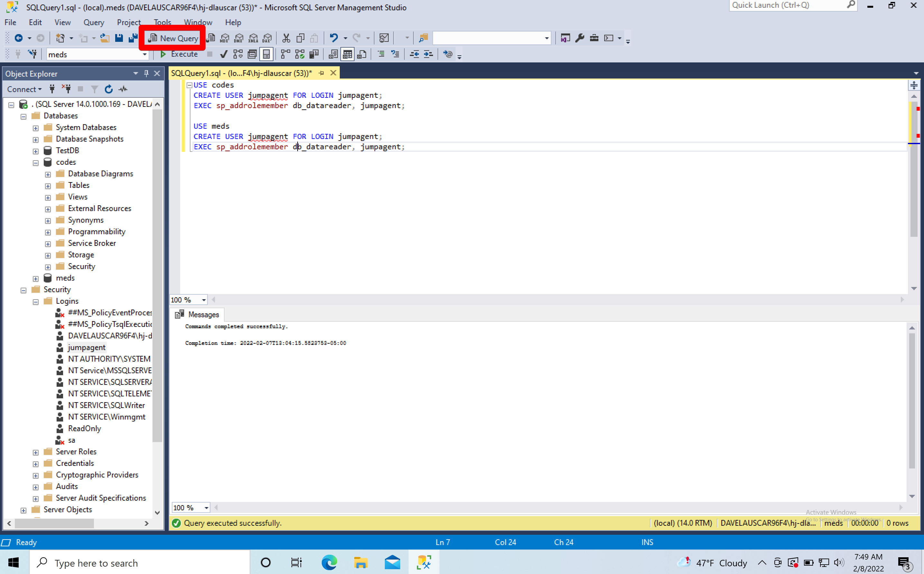Uncomment the selected lines
The width and height of the screenshot is (924, 574).
395,54
